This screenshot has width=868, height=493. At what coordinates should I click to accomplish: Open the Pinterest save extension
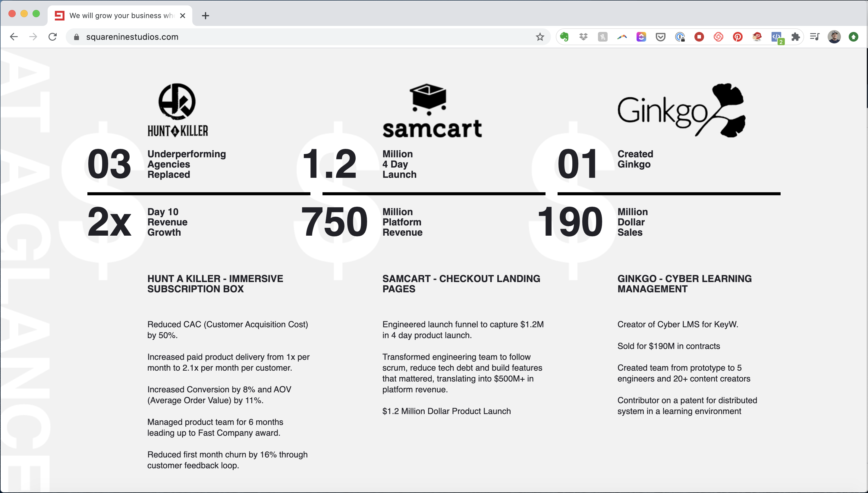(738, 36)
